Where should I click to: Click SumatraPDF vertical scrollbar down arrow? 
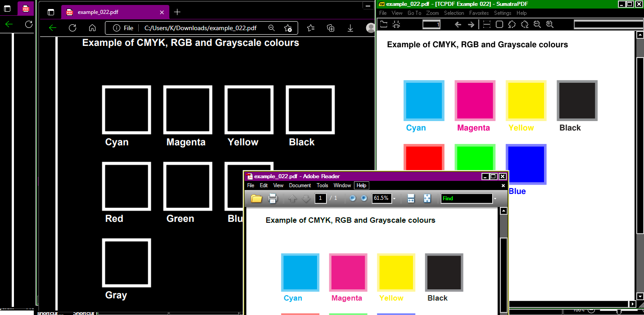[x=640, y=297]
